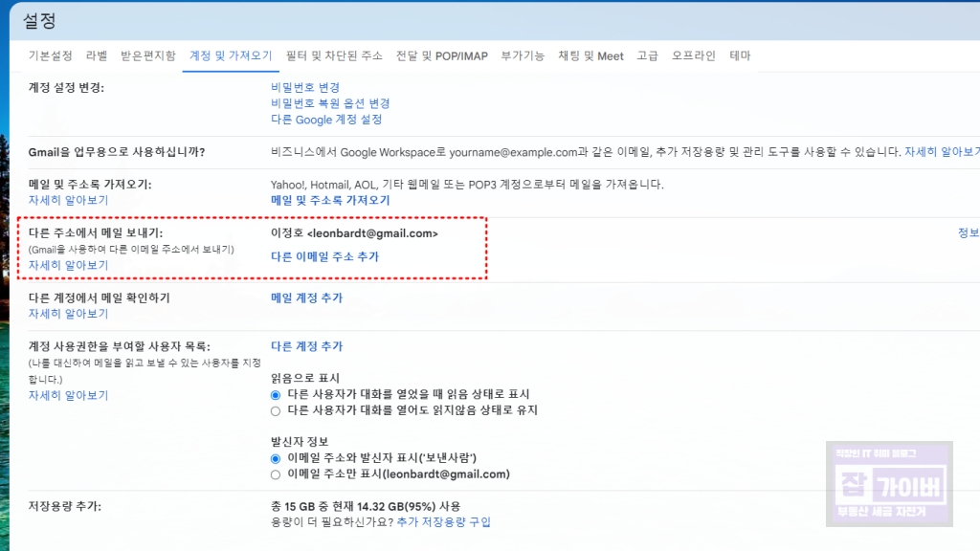The height and width of the screenshot is (551, 980).
Task: Open the 오프라인 tab
Action: 693,56
